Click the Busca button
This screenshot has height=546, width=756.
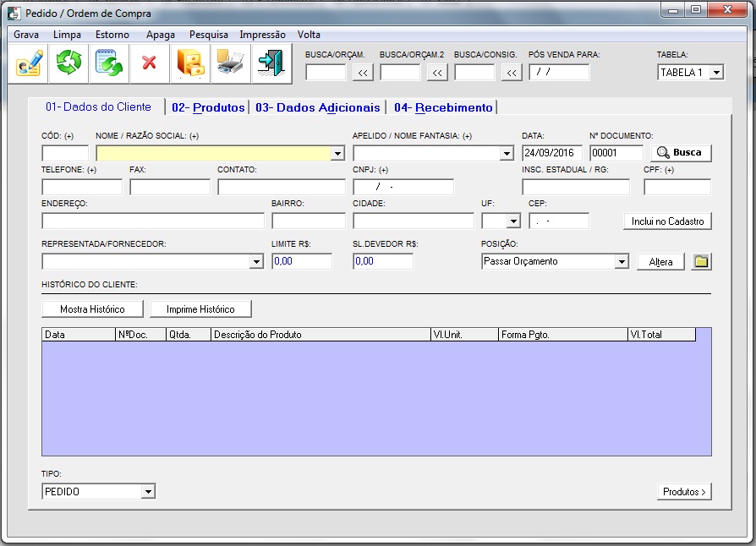pyautogui.click(x=681, y=153)
